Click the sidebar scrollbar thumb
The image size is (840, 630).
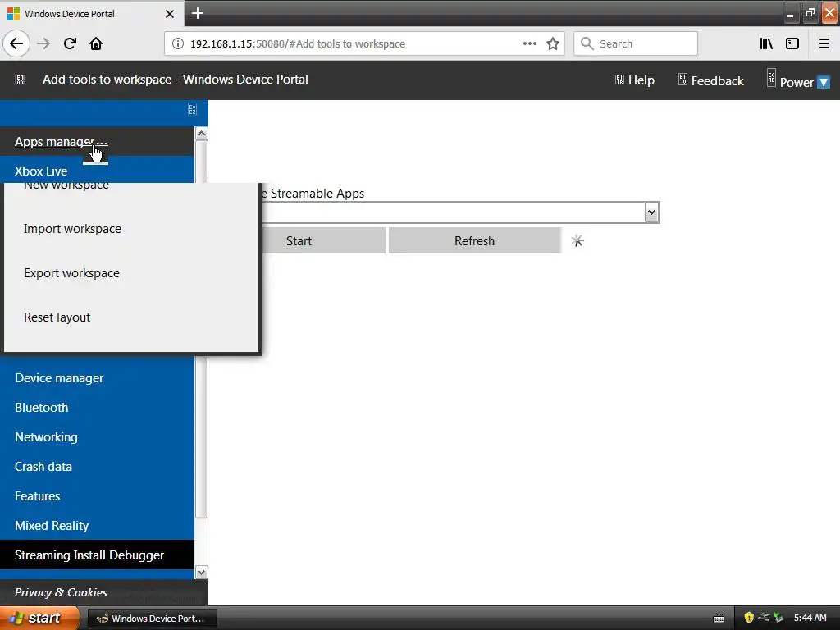(x=202, y=329)
